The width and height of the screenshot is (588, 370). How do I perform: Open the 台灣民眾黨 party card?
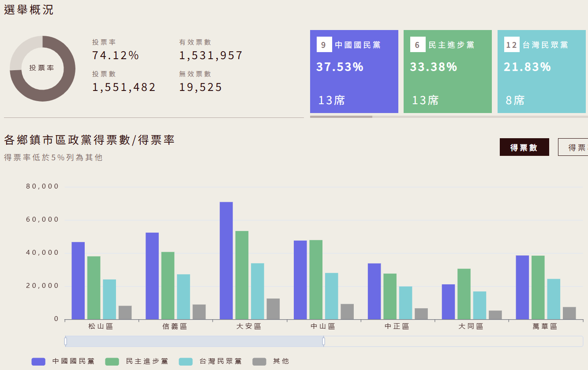click(x=542, y=72)
